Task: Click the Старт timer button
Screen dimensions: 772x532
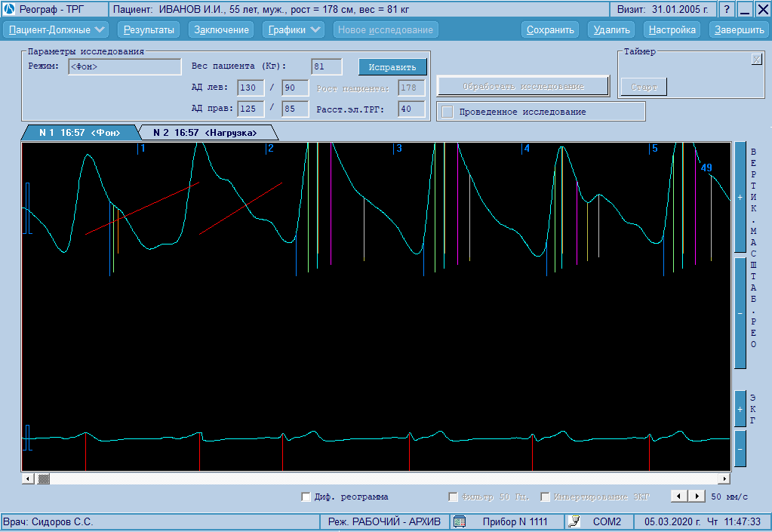Action: tap(644, 87)
